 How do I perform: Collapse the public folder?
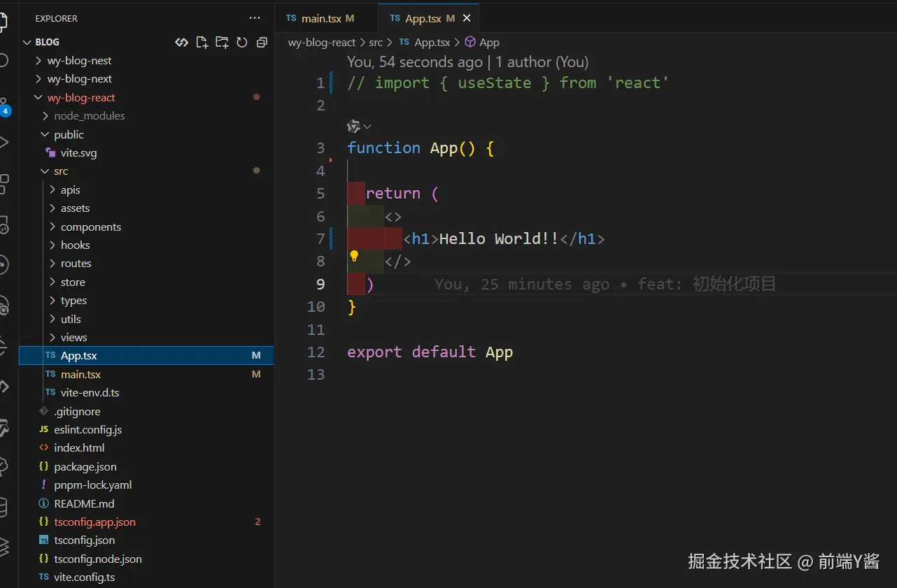[x=45, y=134]
